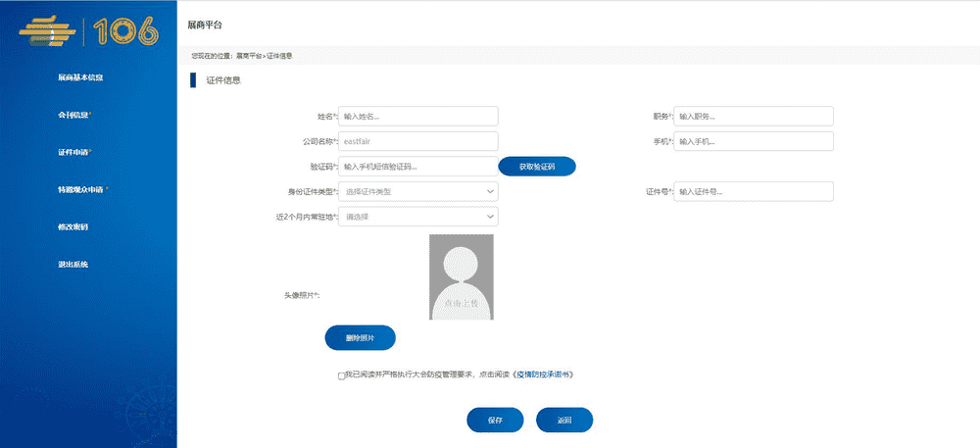The width and height of the screenshot is (980, 448).
Task: Open the 身份证件类型 dropdown
Action: click(418, 192)
